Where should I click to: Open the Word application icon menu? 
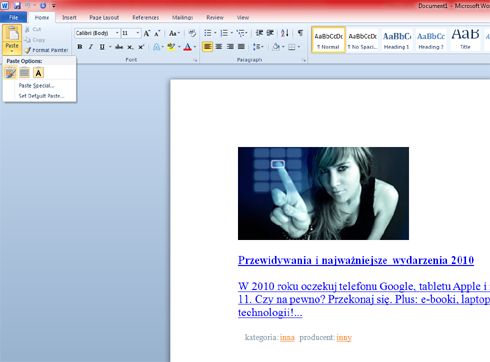tap(5, 5)
